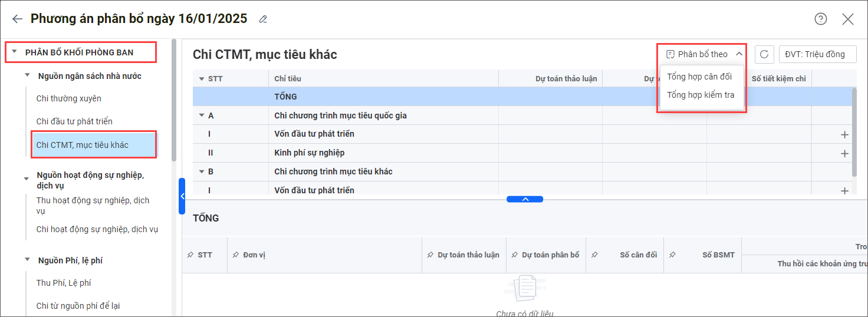Open Chi thường xuyên in sidebar

pos(69,98)
